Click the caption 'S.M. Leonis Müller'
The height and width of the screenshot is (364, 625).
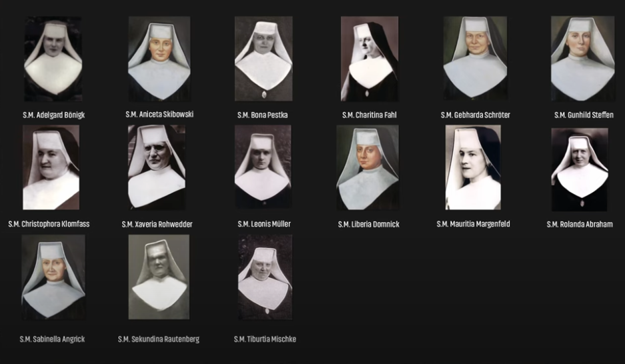coord(264,224)
